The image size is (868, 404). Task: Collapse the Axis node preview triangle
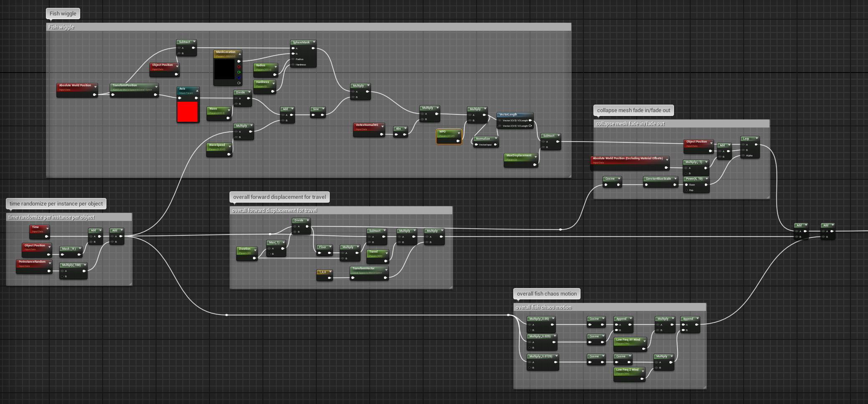point(197,91)
